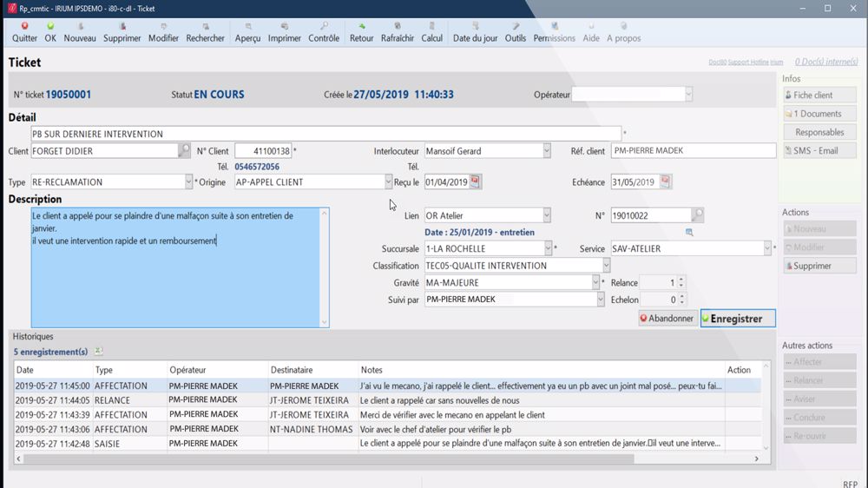Expand the Classification dropdown
Viewport: 868px width, 488px height.
[606, 266]
